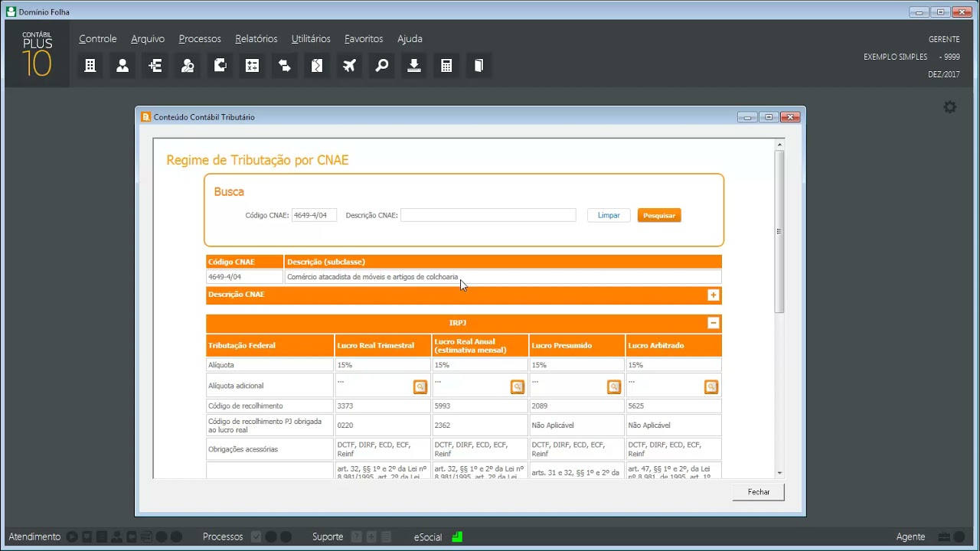The width and height of the screenshot is (980, 551).
Task: Click 'Comércio atacadista de móveis e artigos de colchoaria' cell
Action: click(x=503, y=277)
